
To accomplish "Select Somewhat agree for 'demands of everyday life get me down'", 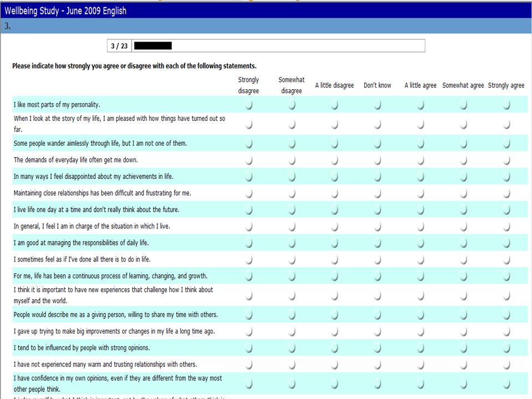I will (x=463, y=160).
